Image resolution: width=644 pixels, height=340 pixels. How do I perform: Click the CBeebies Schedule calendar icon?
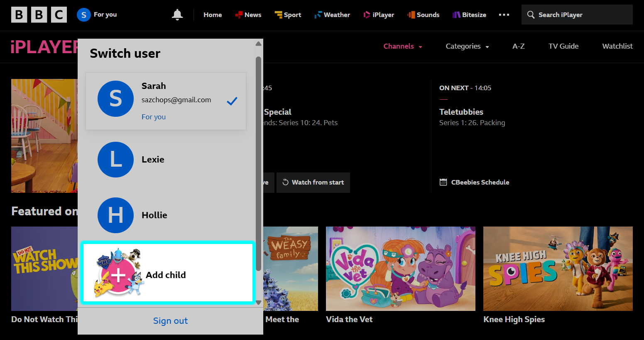(443, 182)
